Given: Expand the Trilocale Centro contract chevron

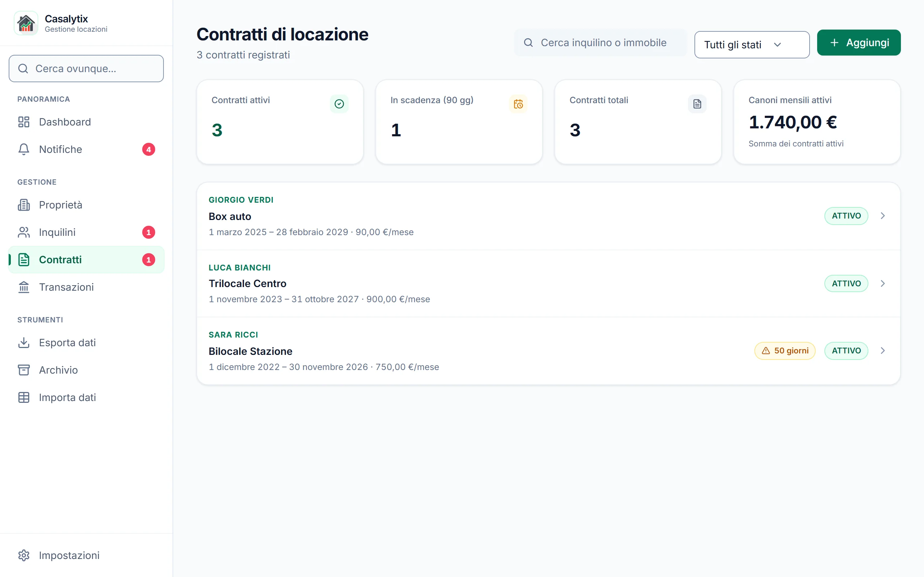Looking at the screenshot, I should pyautogui.click(x=883, y=283).
